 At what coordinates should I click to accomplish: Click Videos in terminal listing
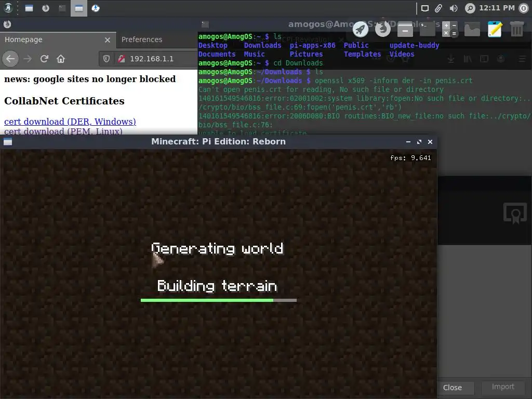[402, 54]
